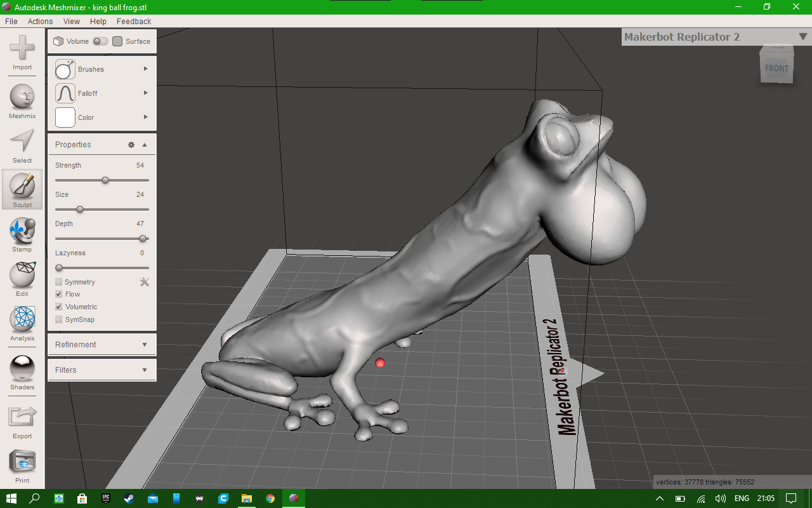Choose the Sculpt tool
The height and width of the screenshot is (508, 812).
pos(22,189)
